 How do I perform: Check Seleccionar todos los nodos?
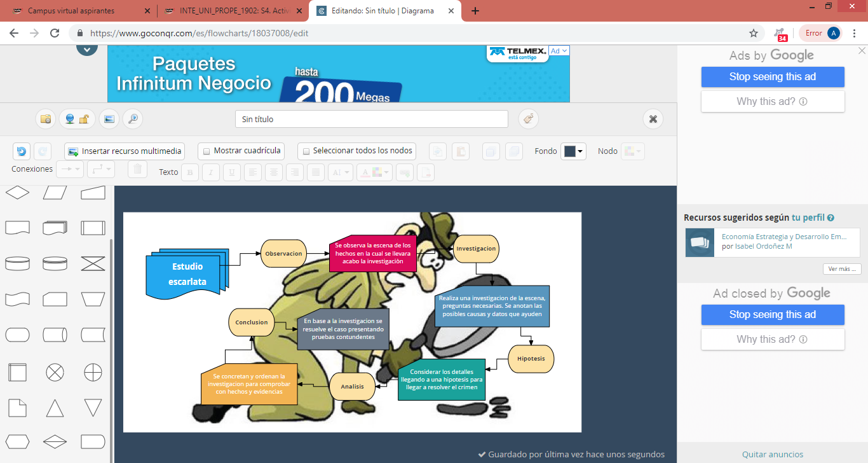(306, 151)
